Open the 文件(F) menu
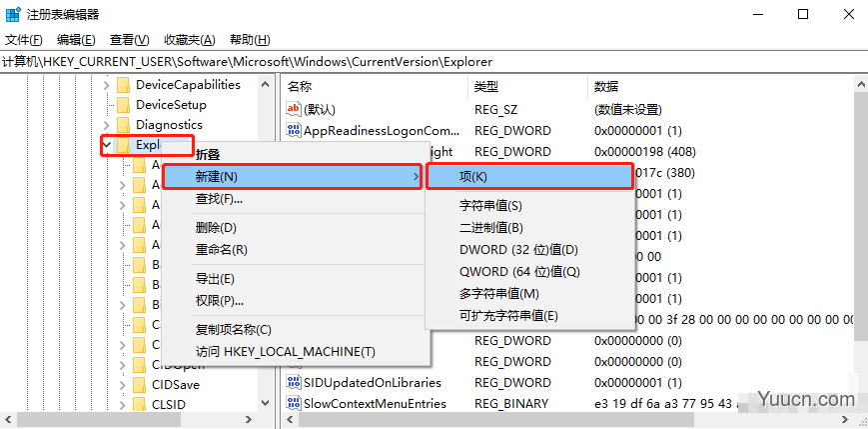868x429 pixels. (x=24, y=40)
